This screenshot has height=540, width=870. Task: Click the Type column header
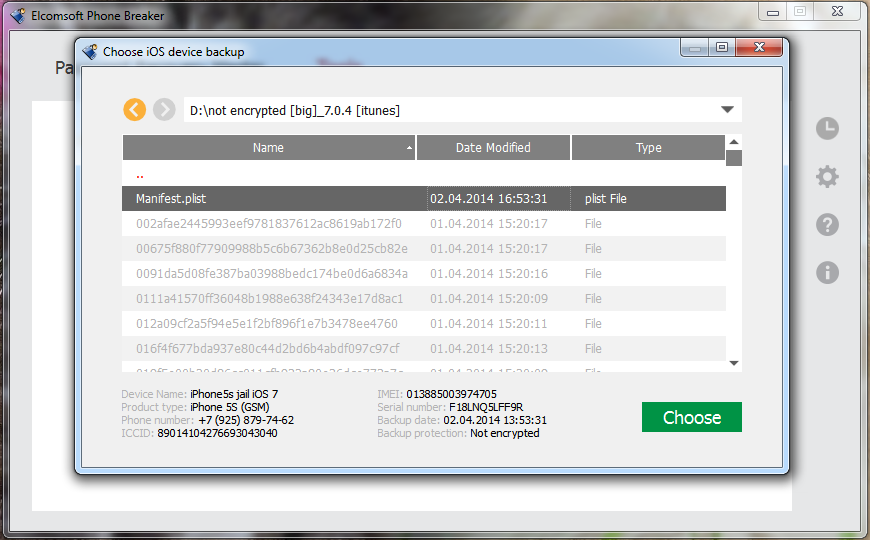click(x=648, y=148)
